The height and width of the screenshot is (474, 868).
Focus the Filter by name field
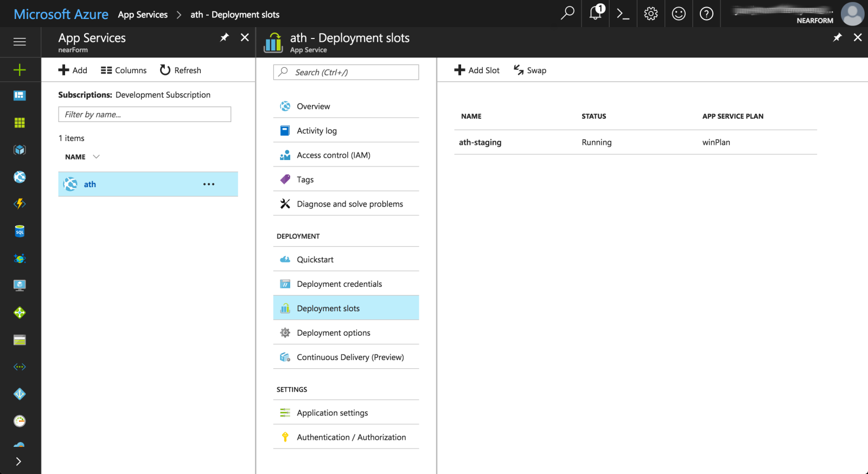[x=144, y=114]
